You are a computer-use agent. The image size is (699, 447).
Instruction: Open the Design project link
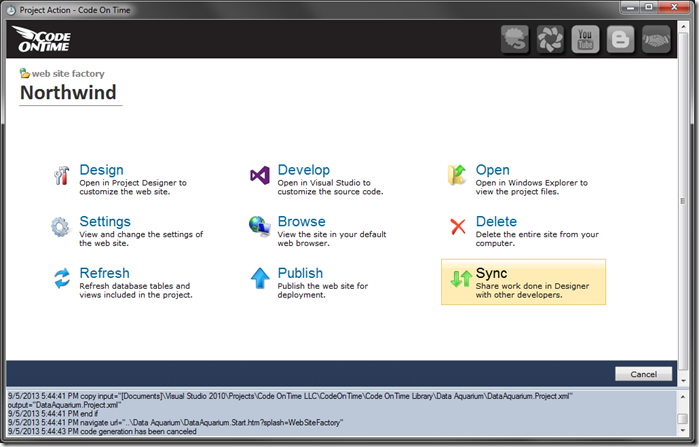click(101, 170)
